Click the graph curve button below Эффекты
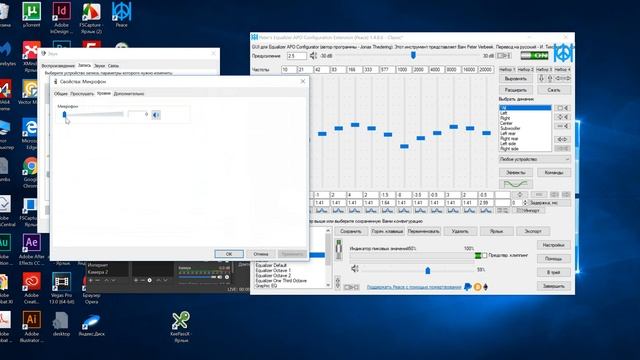640x360 pixels. coord(516,184)
